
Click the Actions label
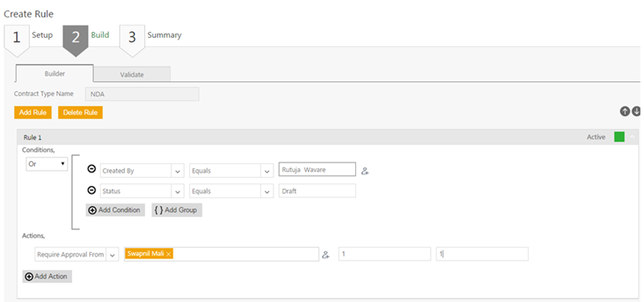click(33, 236)
